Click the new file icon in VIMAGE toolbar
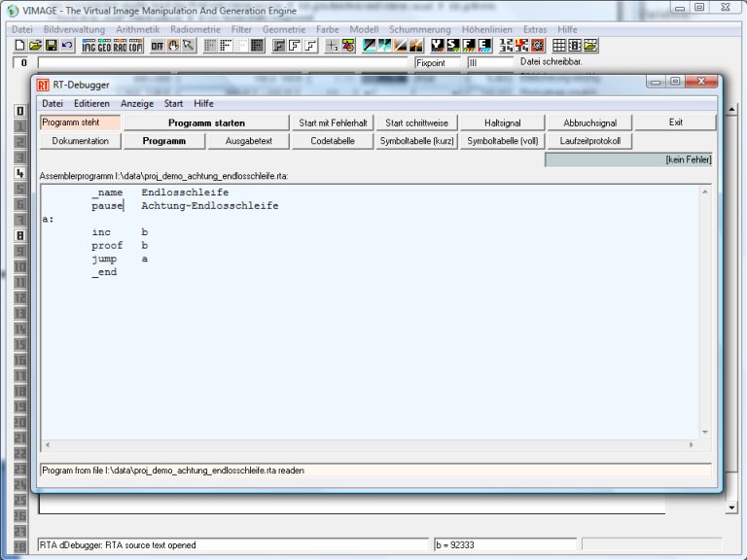The width and height of the screenshot is (747, 560). click(x=19, y=46)
